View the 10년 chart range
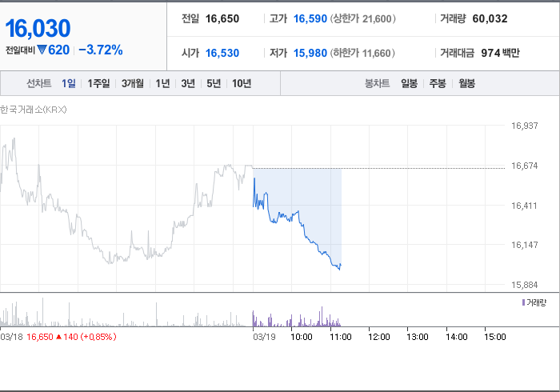This screenshot has height=392, width=560. click(242, 83)
